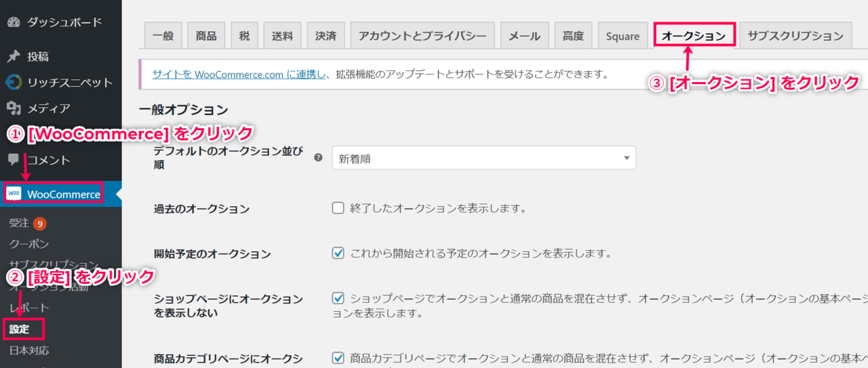Open 受注 submenu item
Screen dimensions: 868x368
pos(20,223)
